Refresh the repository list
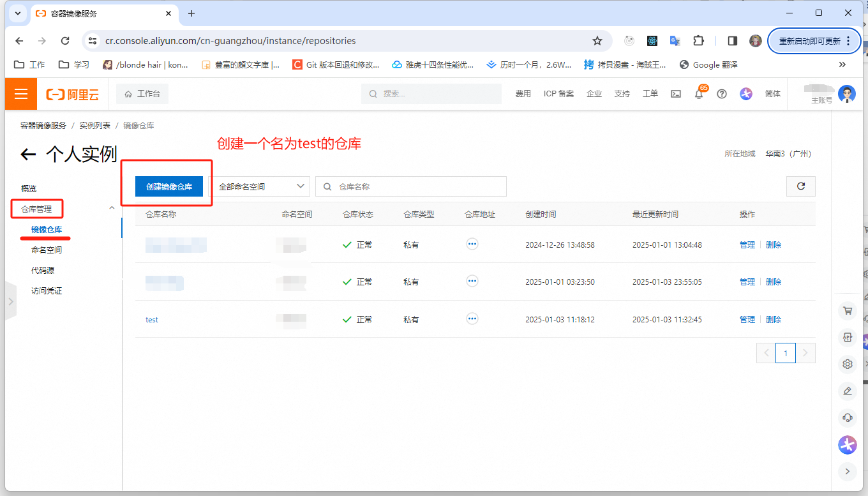Image resolution: width=868 pixels, height=496 pixels. (x=801, y=186)
